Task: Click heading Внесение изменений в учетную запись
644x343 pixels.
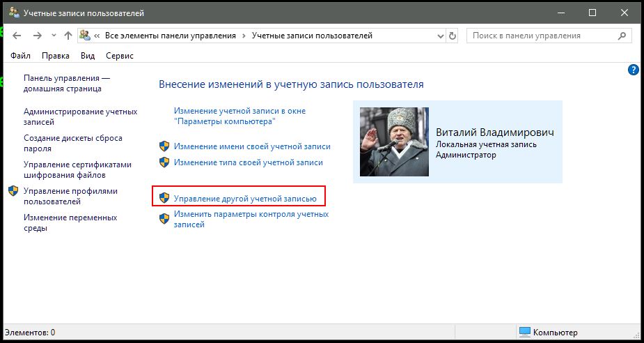Action: coord(291,85)
